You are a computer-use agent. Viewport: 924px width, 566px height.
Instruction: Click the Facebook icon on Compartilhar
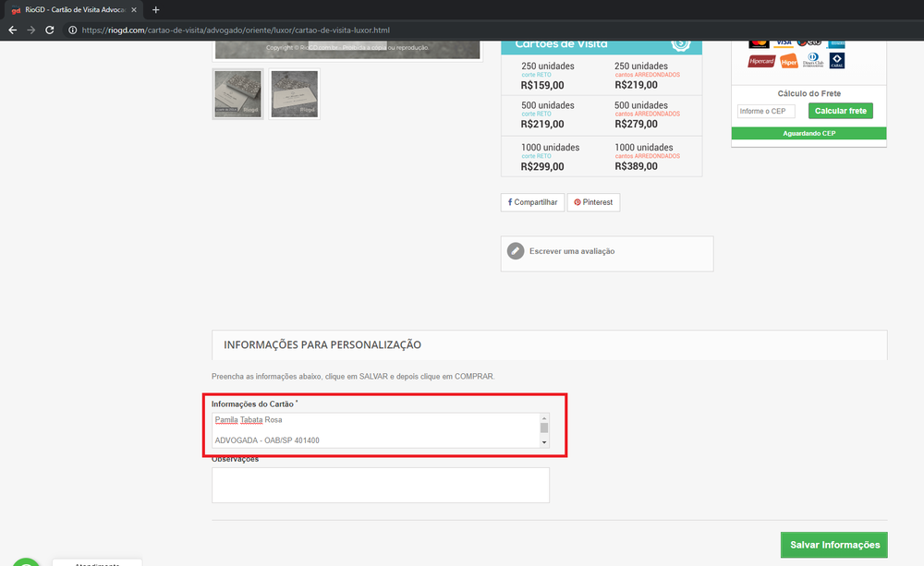510,202
